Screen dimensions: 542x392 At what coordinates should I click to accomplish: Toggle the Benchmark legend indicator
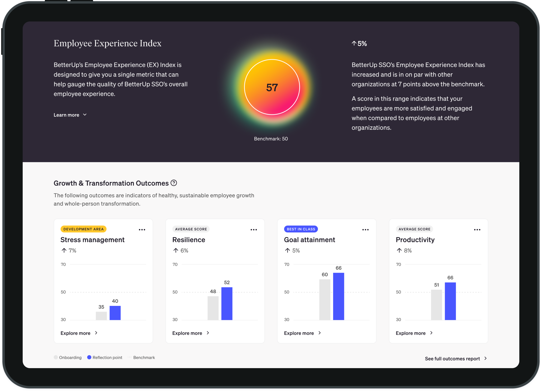[x=130, y=357]
